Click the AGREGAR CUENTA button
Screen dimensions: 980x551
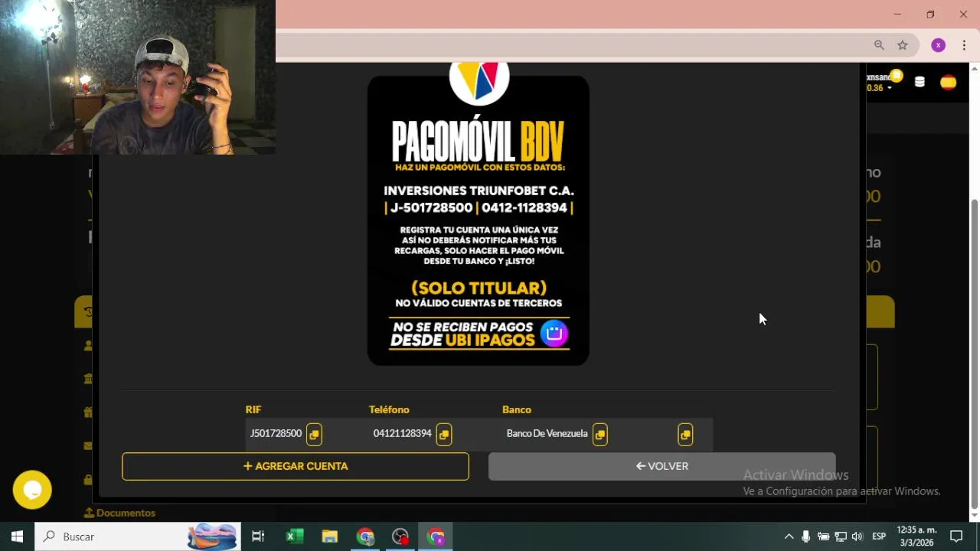[x=296, y=466]
